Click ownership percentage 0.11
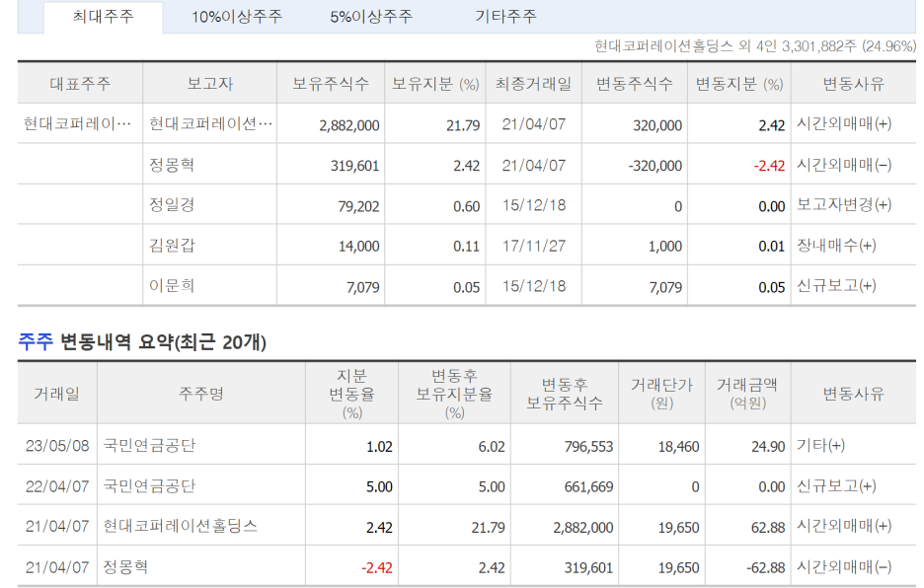 tap(467, 247)
